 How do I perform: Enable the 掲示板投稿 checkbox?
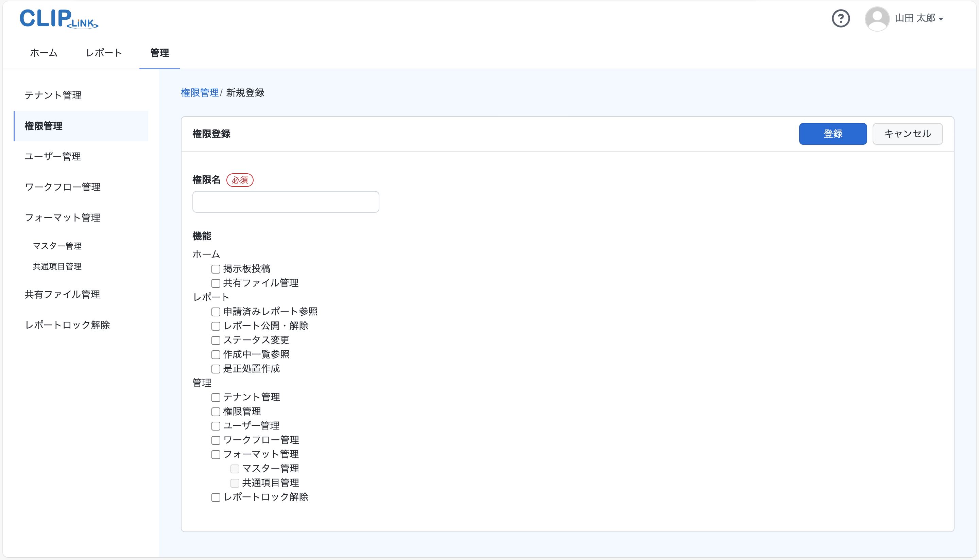(x=216, y=269)
